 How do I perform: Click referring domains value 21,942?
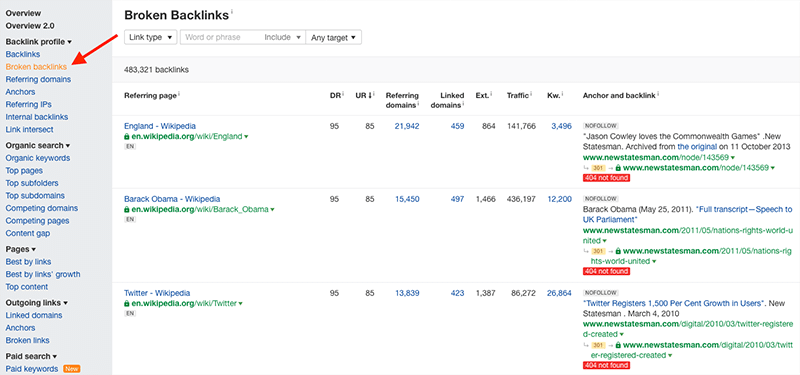[407, 126]
